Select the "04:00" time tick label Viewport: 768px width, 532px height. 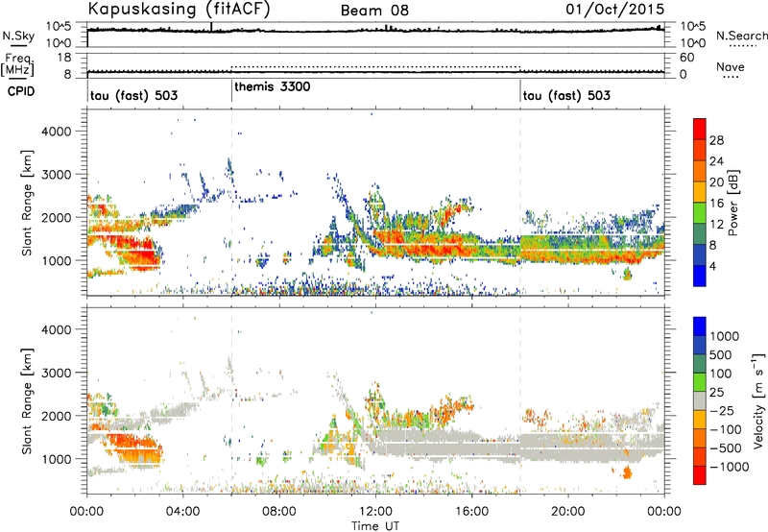(x=182, y=512)
